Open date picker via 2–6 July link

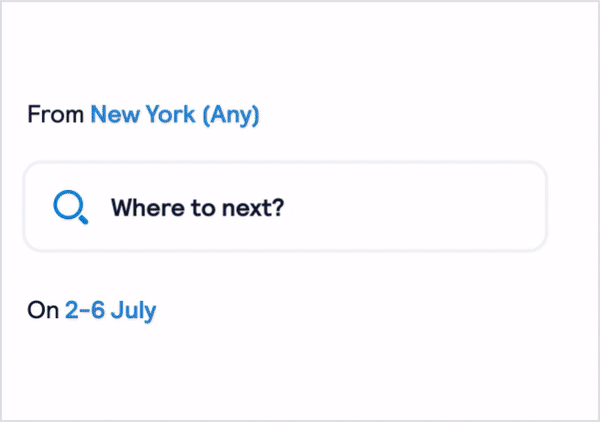coord(111,310)
